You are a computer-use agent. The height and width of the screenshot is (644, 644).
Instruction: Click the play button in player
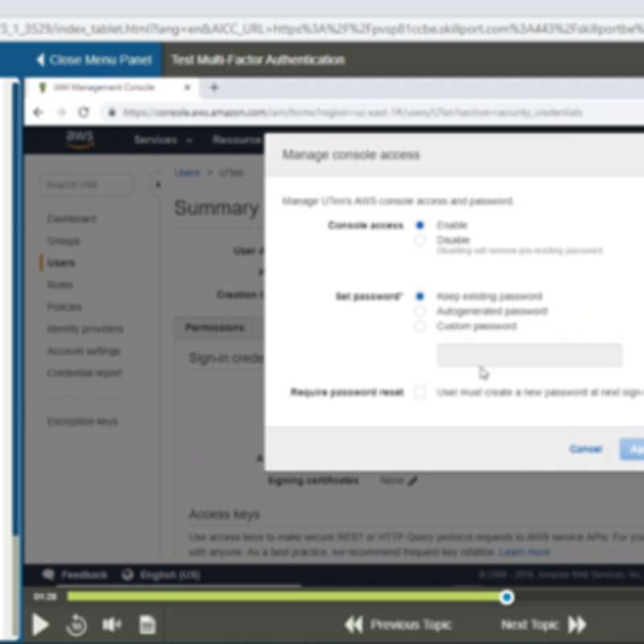click(41, 625)
